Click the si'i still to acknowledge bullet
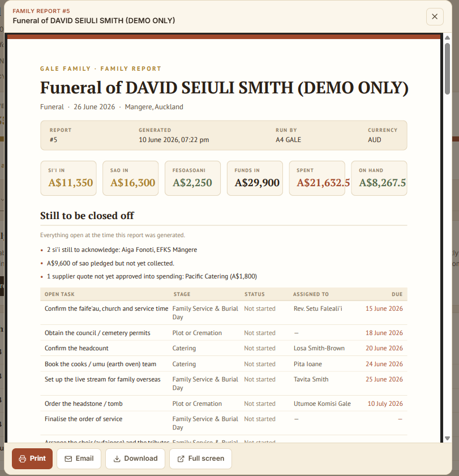 122,250
